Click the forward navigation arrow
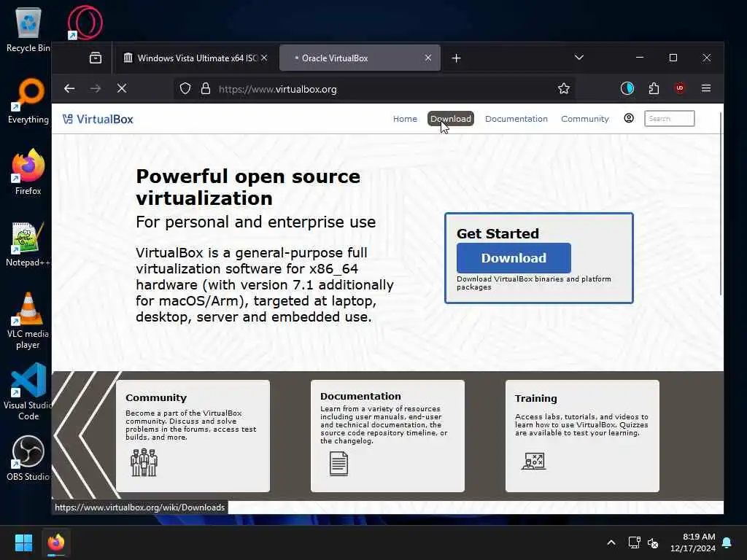Image resolution: width=747 pixels, height=560 pixels. pyautogui.click(x=96, y=88)
